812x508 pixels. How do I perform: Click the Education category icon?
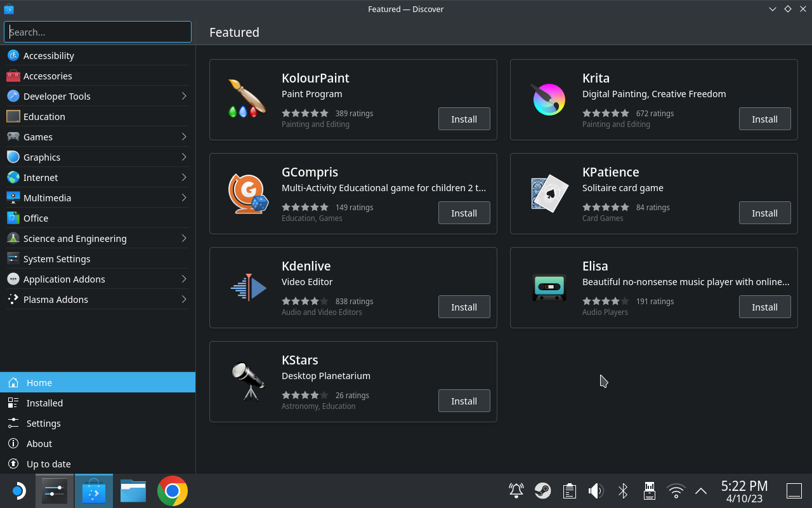tap(13, 117)
